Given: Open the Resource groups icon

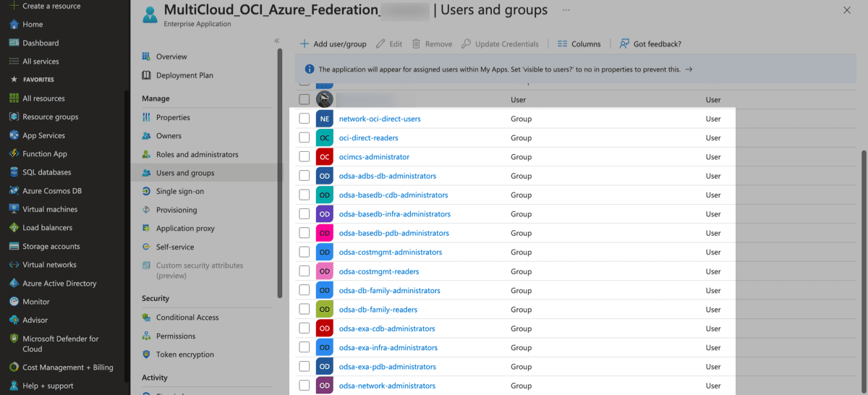Looking at the screenshot, I should click(x=14, y=116).
